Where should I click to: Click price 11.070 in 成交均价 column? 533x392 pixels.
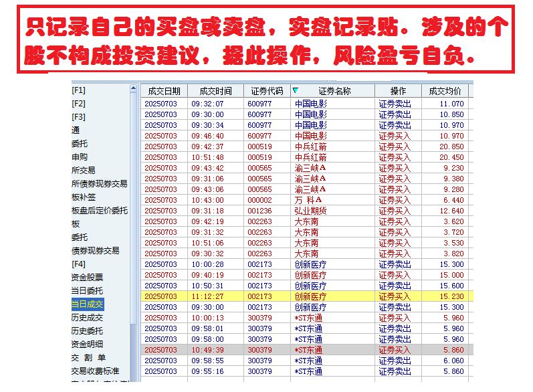tap(452, 104)
